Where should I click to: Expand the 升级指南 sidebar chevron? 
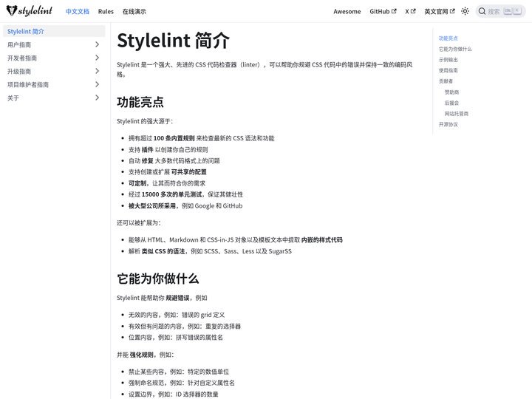point(97,71)
